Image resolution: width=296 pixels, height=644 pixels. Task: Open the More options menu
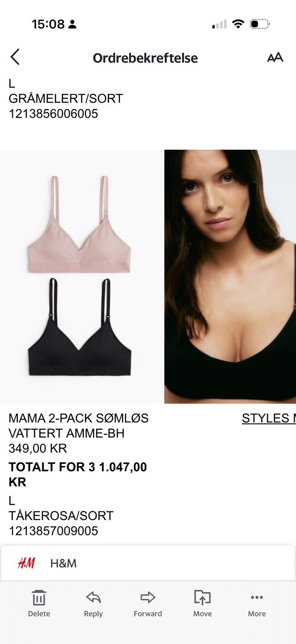257,598
